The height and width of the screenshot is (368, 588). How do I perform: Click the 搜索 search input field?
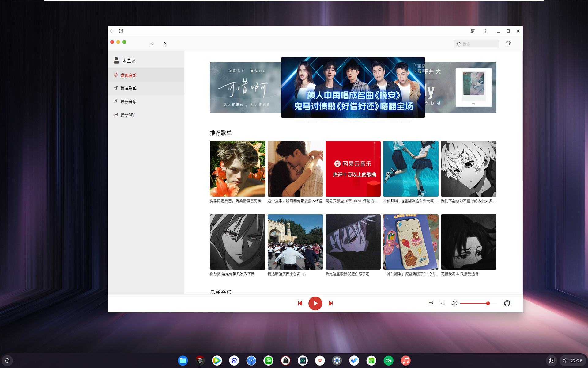pos(479,44)
